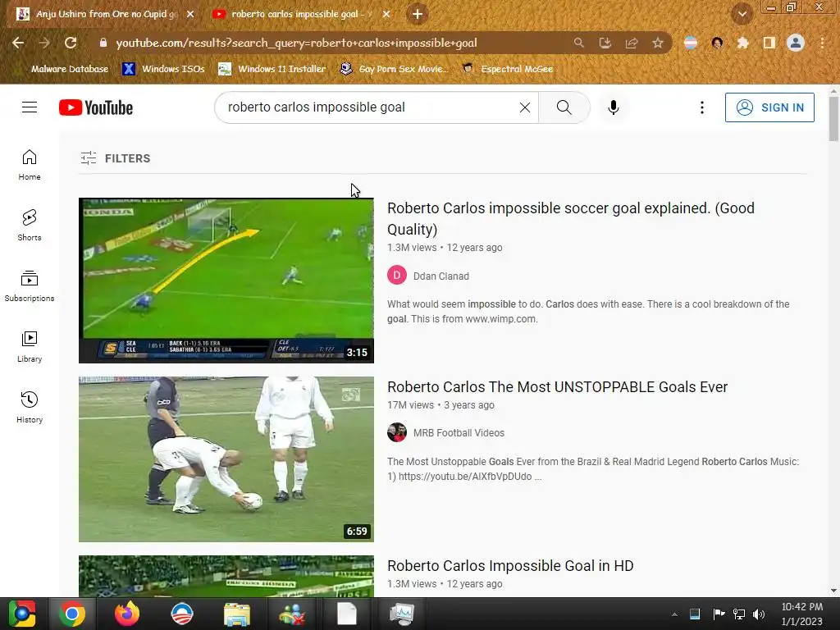
Task: Go to YouTube home via logo
Action: tap(96, 107)
